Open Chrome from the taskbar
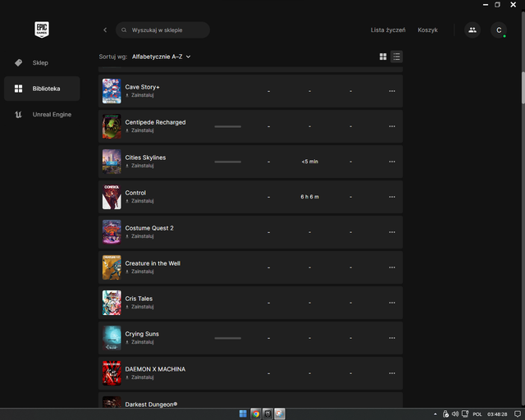 (256, 414)
